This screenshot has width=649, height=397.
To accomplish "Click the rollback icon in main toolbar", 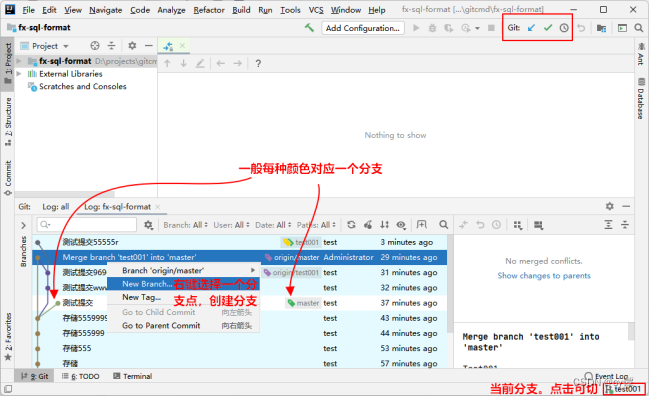I will [581, 28].
